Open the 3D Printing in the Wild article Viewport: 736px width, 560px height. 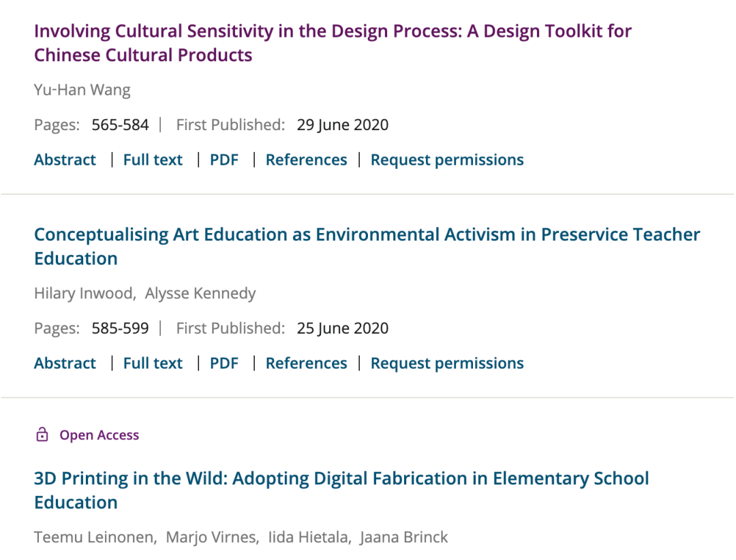coord(341,490)
